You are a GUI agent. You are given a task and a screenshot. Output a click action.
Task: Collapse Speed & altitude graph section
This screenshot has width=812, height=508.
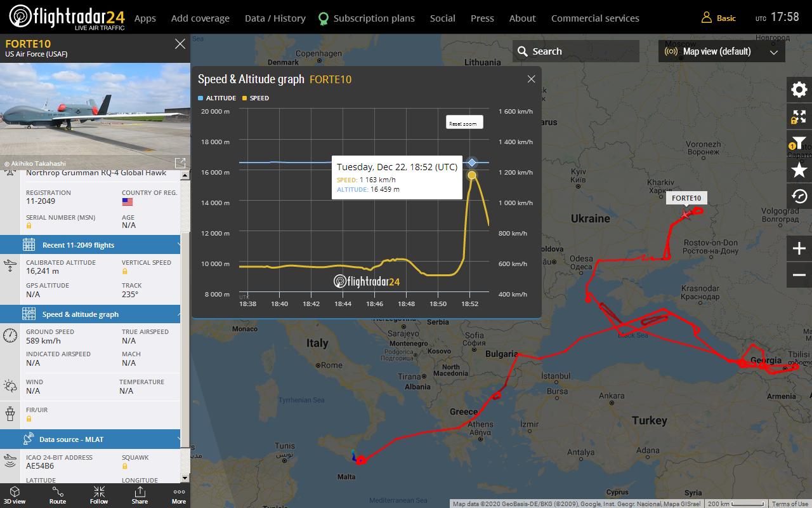pos(90,314)
